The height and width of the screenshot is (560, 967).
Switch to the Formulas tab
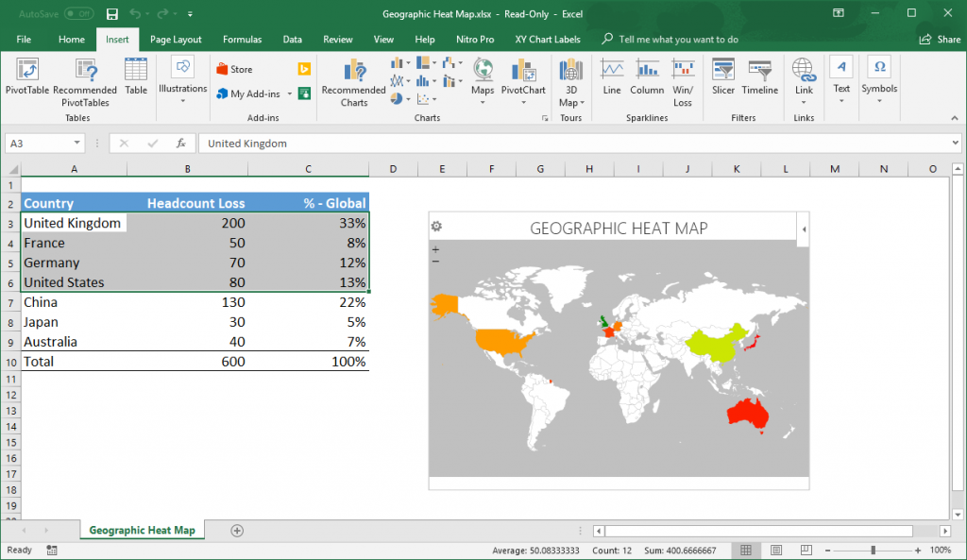(242, 40)
